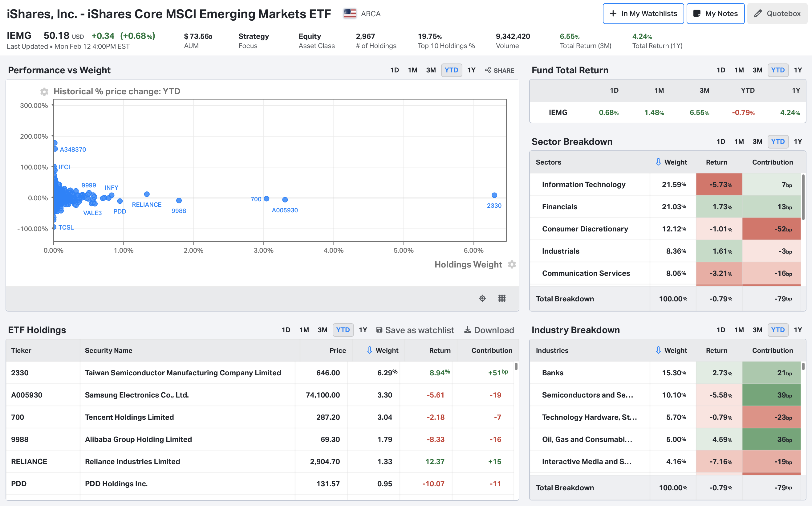Click the grid view icon below chart
This screenshot has height=506, width=812.
502,298
